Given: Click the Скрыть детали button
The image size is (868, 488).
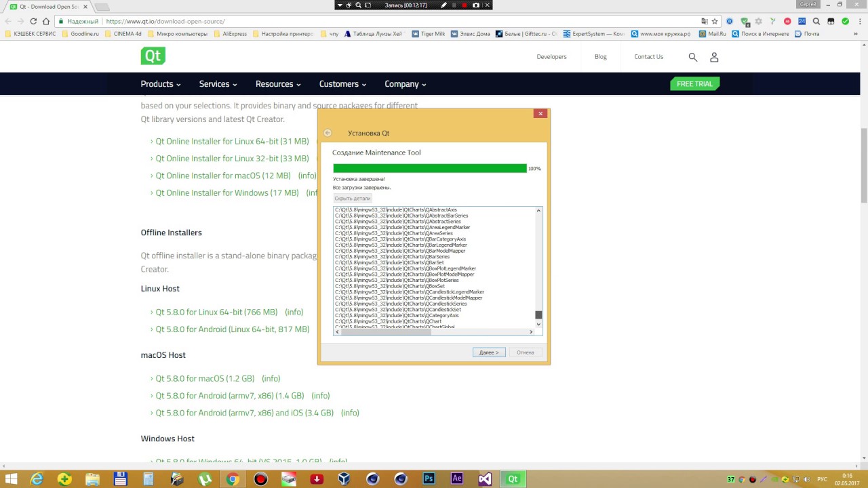Looking at the screenshot, I should [x=353, y=199].
